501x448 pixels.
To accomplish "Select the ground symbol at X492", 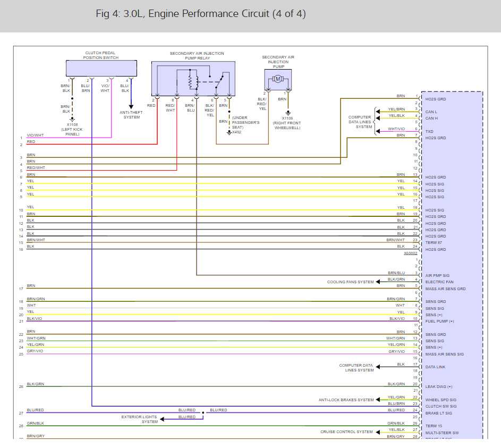I will tap(228, 131).
